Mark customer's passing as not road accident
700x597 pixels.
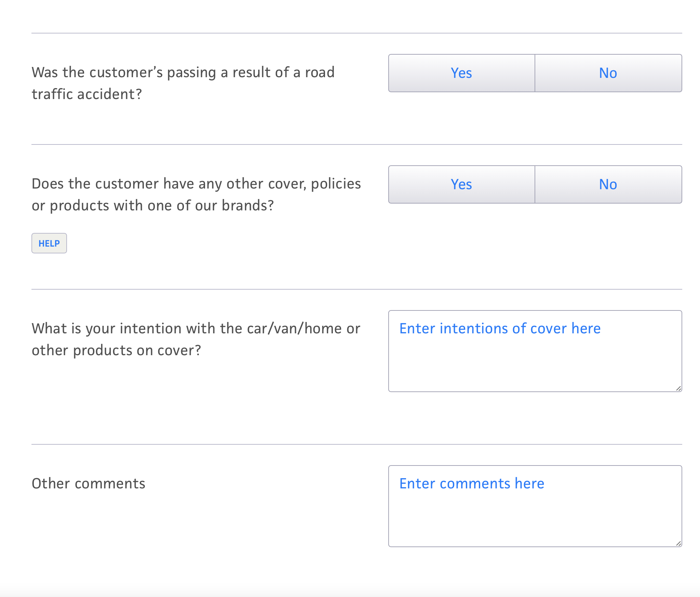coord(608,73)
